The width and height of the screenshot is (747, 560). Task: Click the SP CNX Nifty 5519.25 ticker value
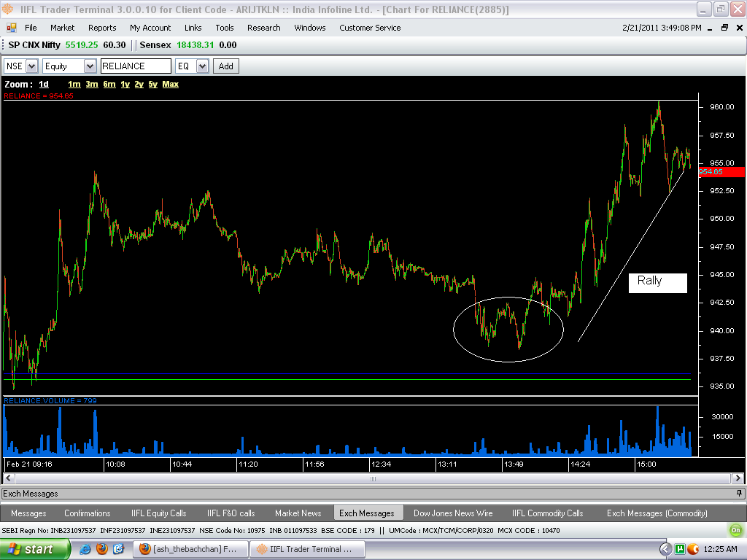(82, 44)
